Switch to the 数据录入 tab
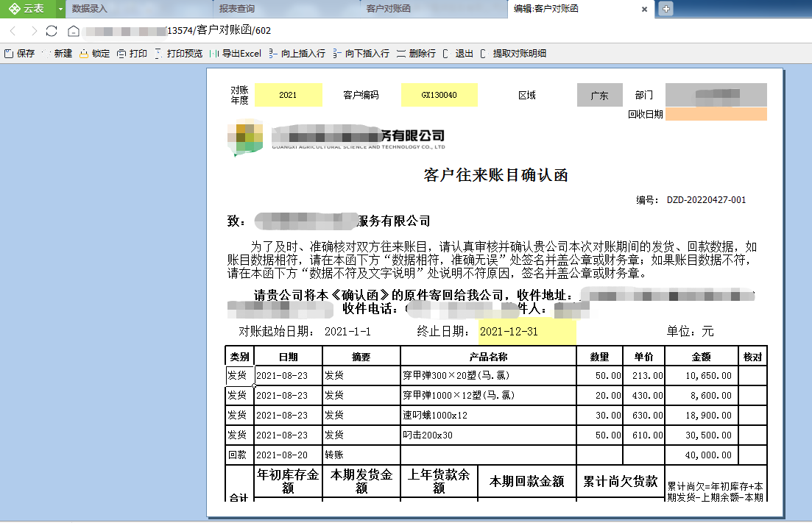The width and height of the screenshot is (812, 523). (x=139, y=9)
